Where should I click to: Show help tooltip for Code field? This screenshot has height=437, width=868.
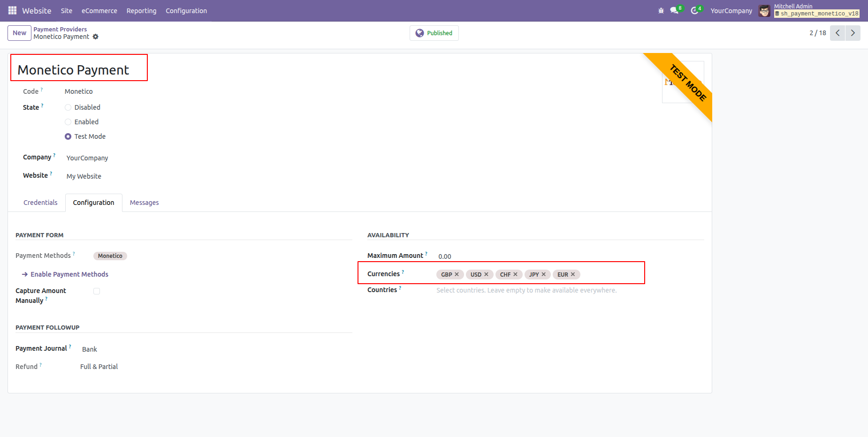[x=42, y=89]
